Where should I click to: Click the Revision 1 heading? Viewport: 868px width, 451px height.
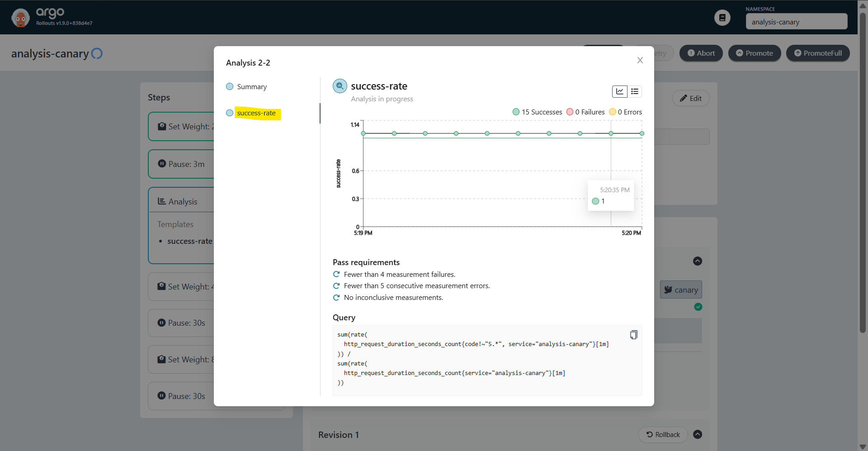tap(339, 435)
